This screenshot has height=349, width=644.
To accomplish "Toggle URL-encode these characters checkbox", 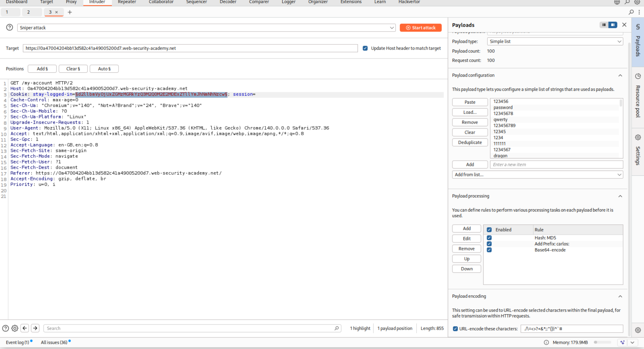I will pos(455,329).
